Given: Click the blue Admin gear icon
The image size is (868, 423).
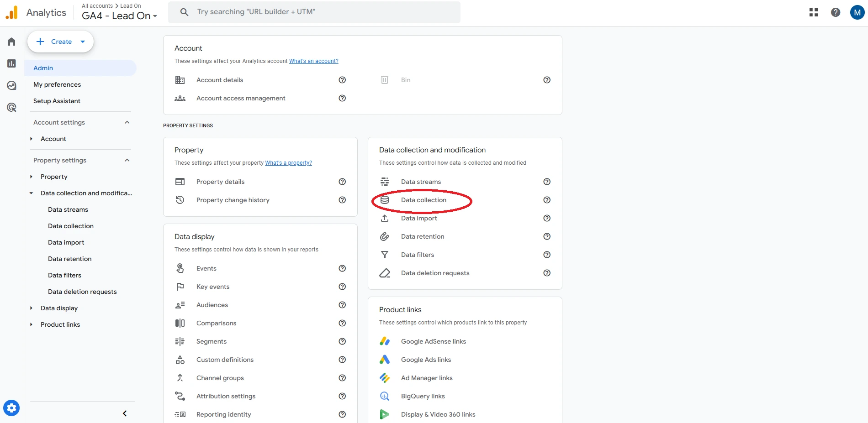Looking at the screenshot, I should (11, 407).
